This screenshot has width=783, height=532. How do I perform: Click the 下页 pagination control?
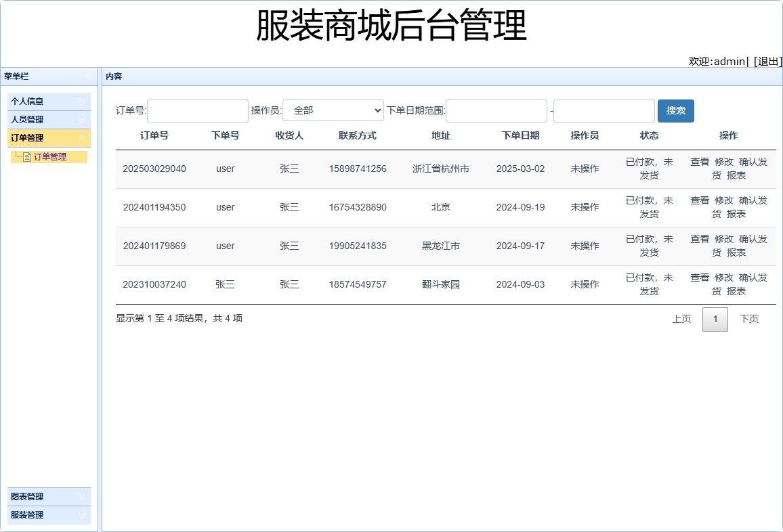749,319
